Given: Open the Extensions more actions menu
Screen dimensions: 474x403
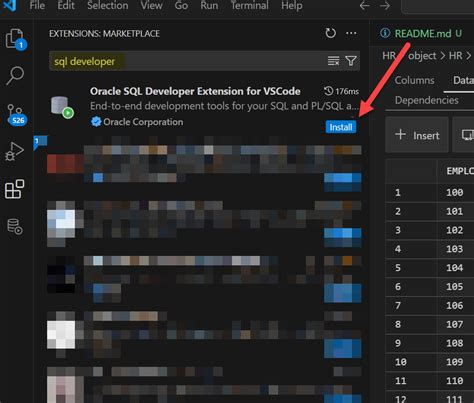Looking at the screenshot, I should (x=351, y=33).
